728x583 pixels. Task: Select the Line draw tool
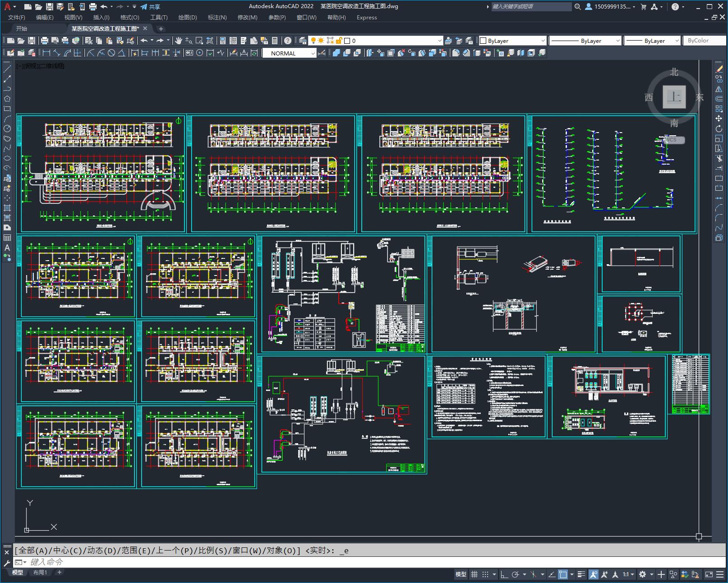pos(7,69)
